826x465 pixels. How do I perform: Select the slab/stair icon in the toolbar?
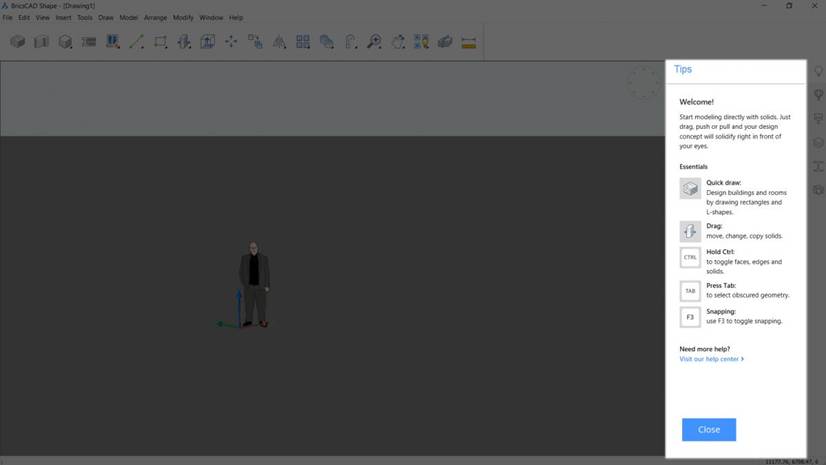88,42
